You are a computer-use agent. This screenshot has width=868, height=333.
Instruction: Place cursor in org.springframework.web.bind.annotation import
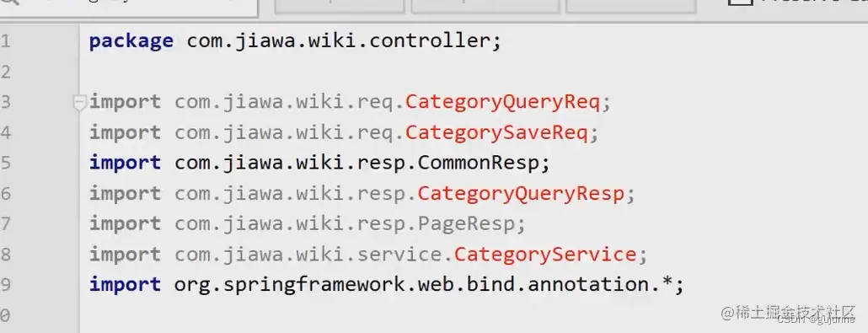tap(423, 285)
